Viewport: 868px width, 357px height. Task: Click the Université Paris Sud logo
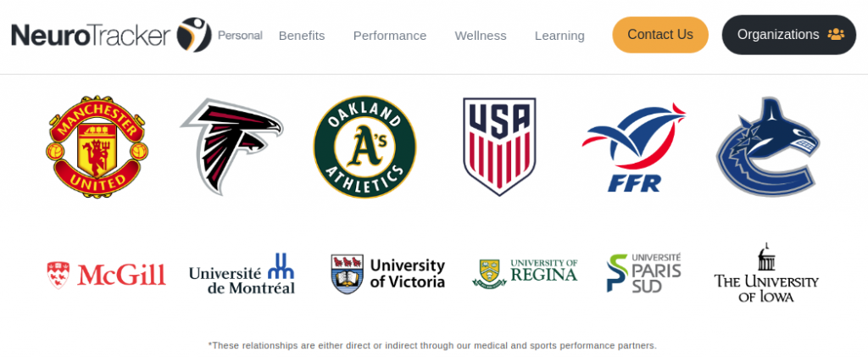(x=644, y=273)
